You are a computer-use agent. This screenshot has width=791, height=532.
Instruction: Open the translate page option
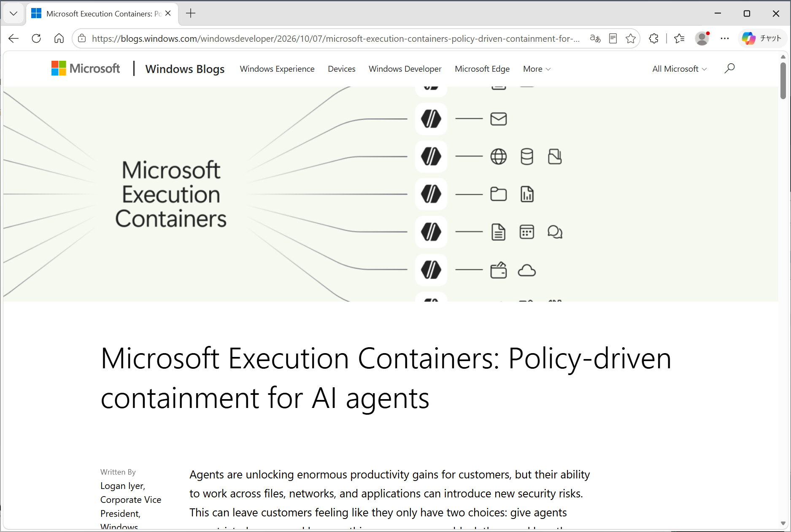595,38
